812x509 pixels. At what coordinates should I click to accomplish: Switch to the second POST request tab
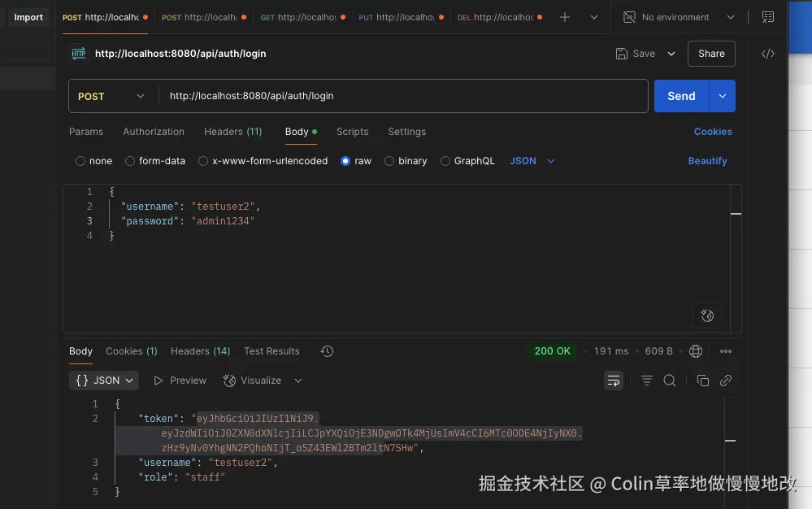(x=204, y=17)
